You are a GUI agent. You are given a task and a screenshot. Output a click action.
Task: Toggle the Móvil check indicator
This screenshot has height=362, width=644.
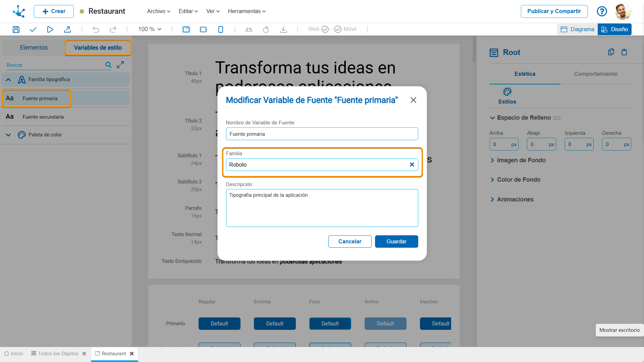point(338,29)
